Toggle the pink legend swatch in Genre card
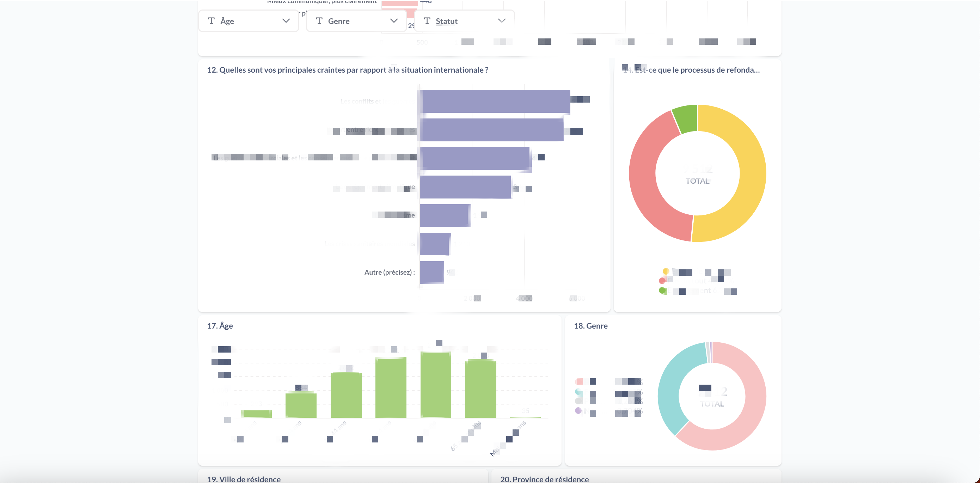Screen dimensions: 980x483 580,381
